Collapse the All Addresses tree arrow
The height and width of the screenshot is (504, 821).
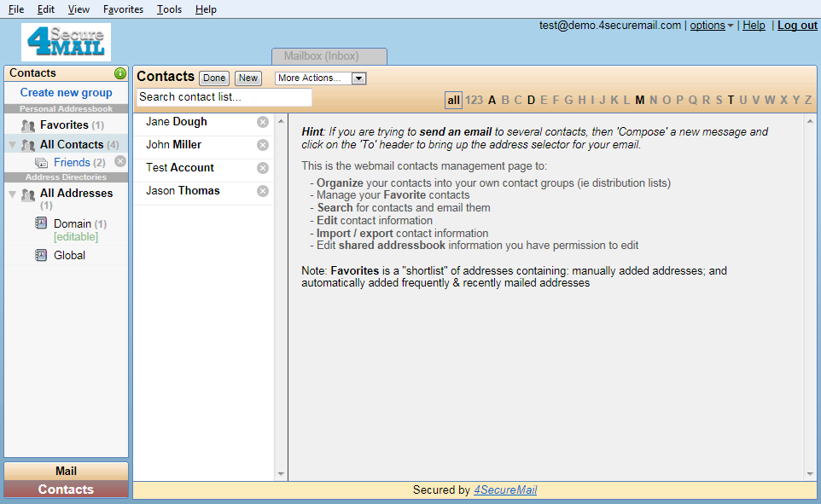click(x=12, y=194)
